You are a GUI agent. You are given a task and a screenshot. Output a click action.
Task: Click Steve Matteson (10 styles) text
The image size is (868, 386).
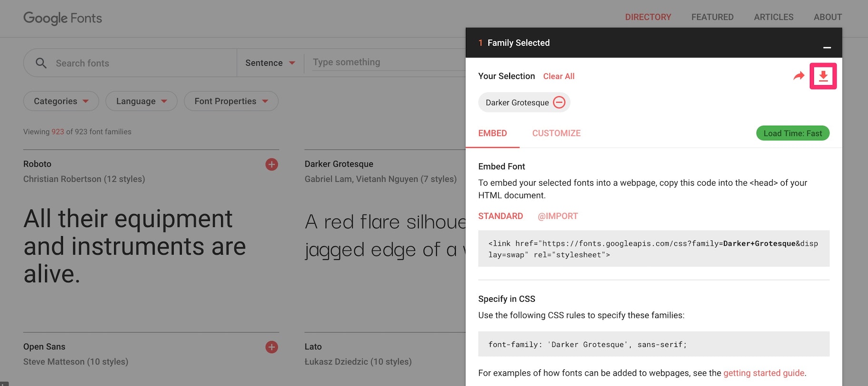click(x=76, y=362)
